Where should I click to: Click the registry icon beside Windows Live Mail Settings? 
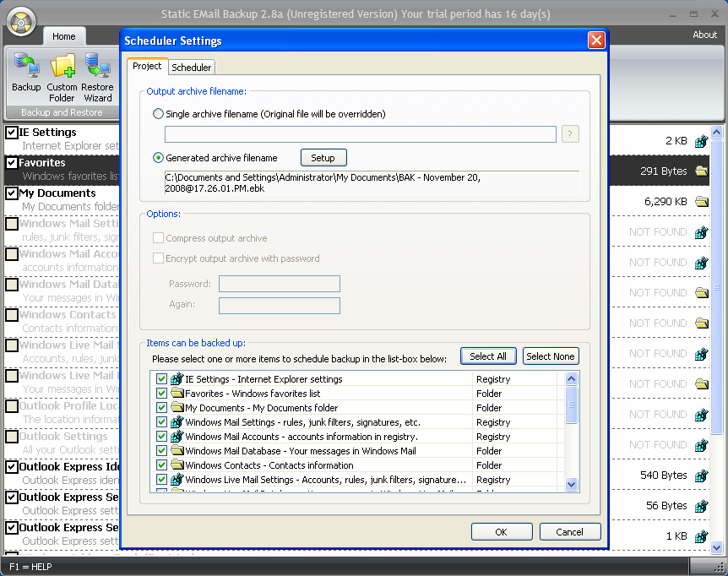pyautogui.click(x=177, y=480)
